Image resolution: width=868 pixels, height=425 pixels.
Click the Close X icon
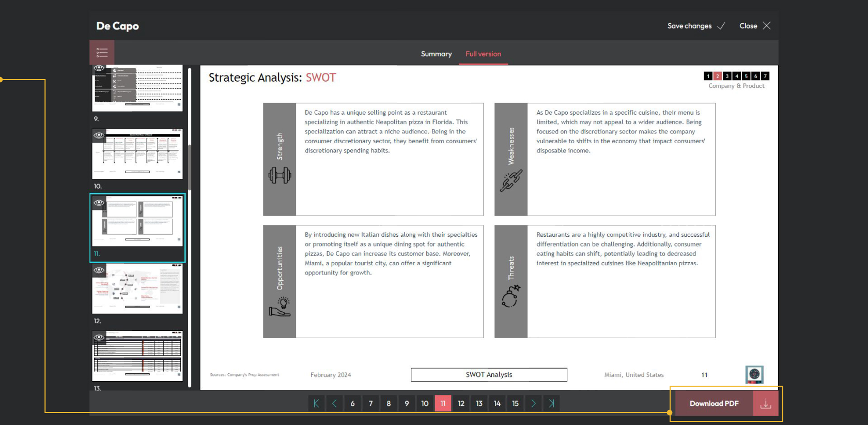[x=767, y=26]
